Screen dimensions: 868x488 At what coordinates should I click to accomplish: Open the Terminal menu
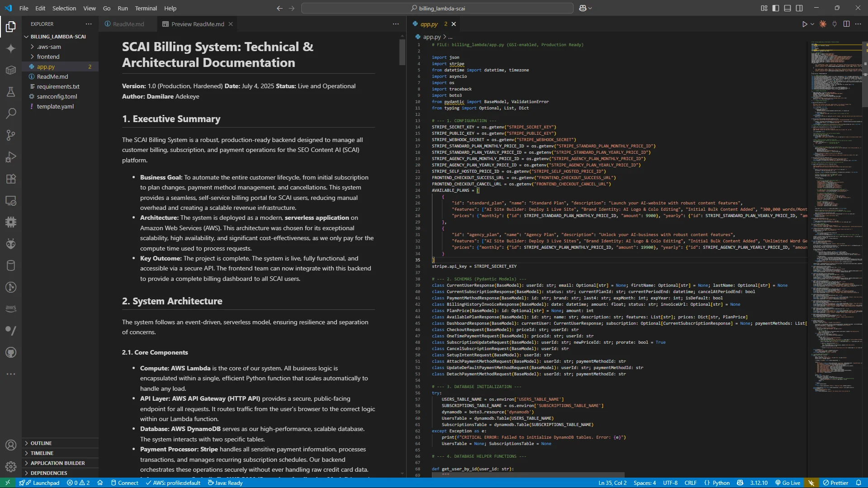point(146,8)
